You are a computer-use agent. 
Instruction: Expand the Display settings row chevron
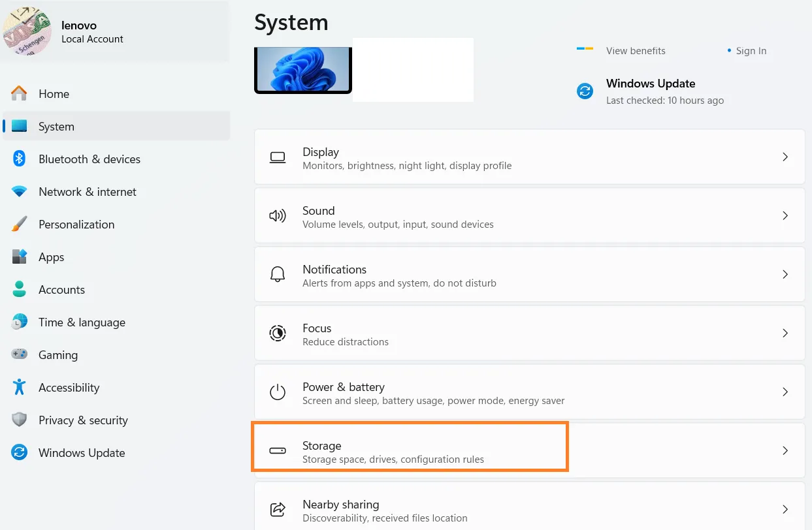(785, 157)
